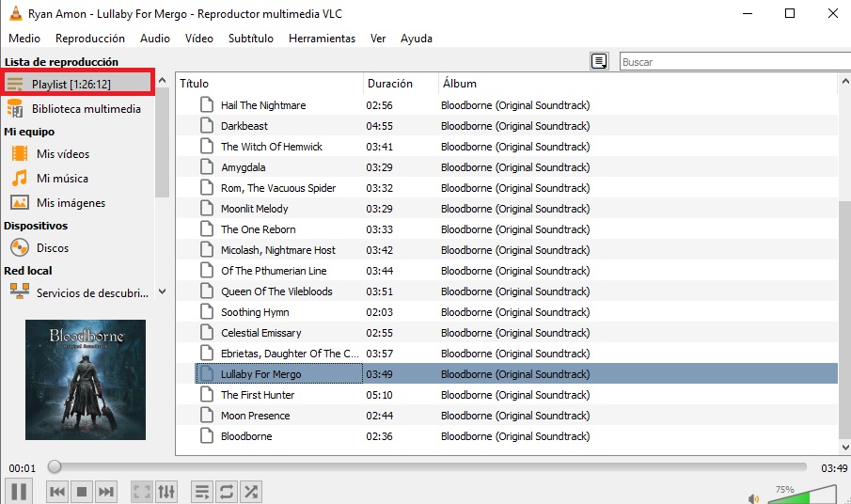The width and height of the screenshot is (851, 504).
Task: Set volume using the volume slider
Action: (x=802, y=495)
